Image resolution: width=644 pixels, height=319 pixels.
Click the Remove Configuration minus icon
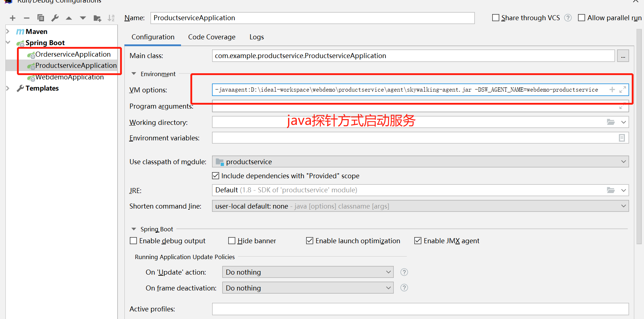pyautogui.click(x=26, y=18)
